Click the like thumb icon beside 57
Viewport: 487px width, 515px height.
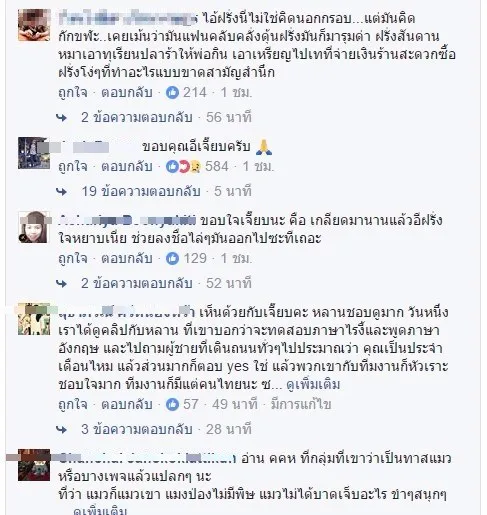(172, 404)
